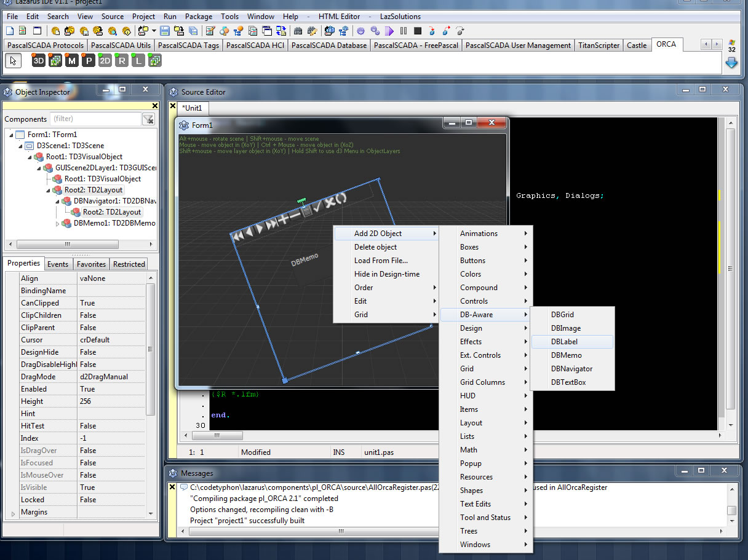
Task: Expand the DBMemo1: TD2DBMemo node
Action: pyautogui.click(x=58, y=223)
